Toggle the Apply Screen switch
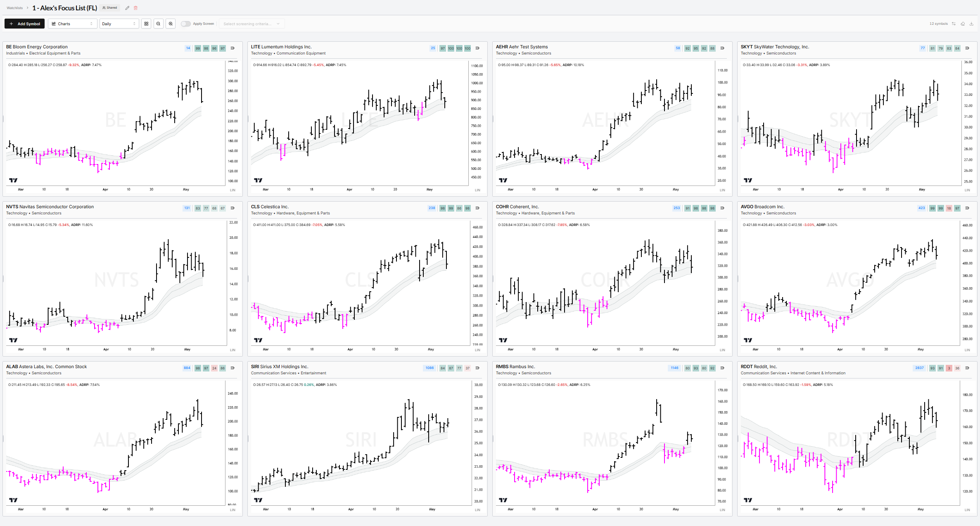This screenshot has height=526, width=980. (x=186, y=24)
